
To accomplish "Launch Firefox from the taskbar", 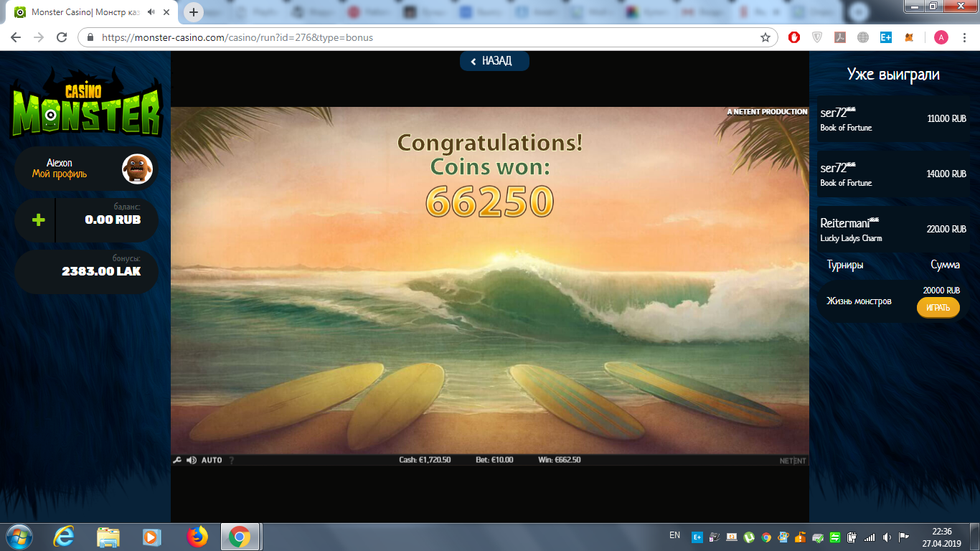I will tap(196, 537).
